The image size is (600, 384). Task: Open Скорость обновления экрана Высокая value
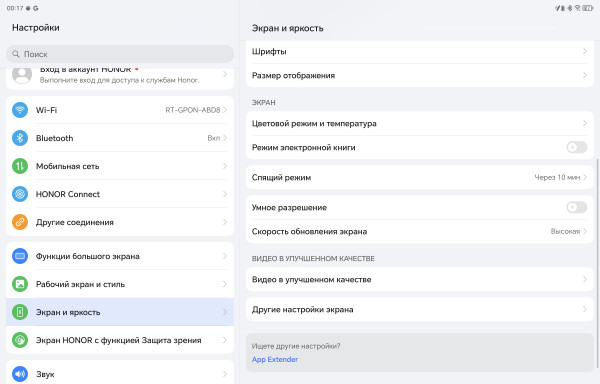[565, 231]
